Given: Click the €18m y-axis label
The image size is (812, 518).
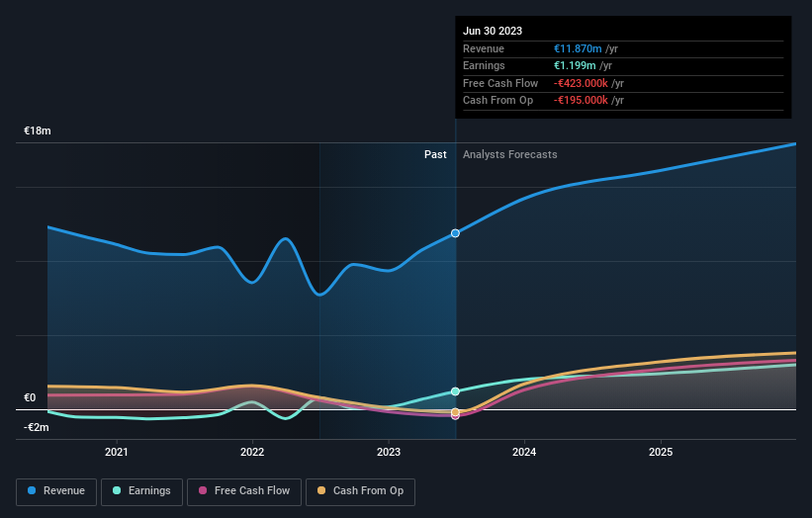Looking at the screenshot, I should (38, 130).
